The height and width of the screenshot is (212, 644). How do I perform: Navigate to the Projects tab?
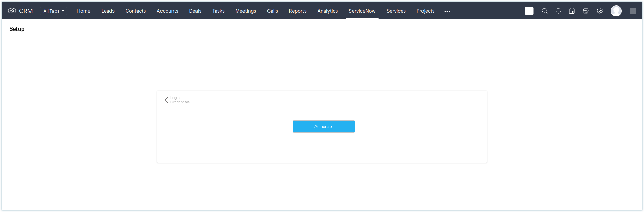(425, 11)
